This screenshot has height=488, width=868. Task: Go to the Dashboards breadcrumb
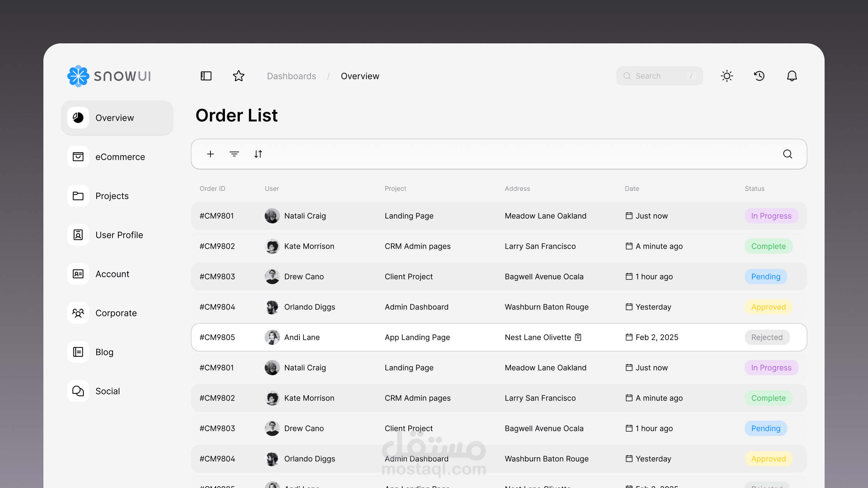292,76
